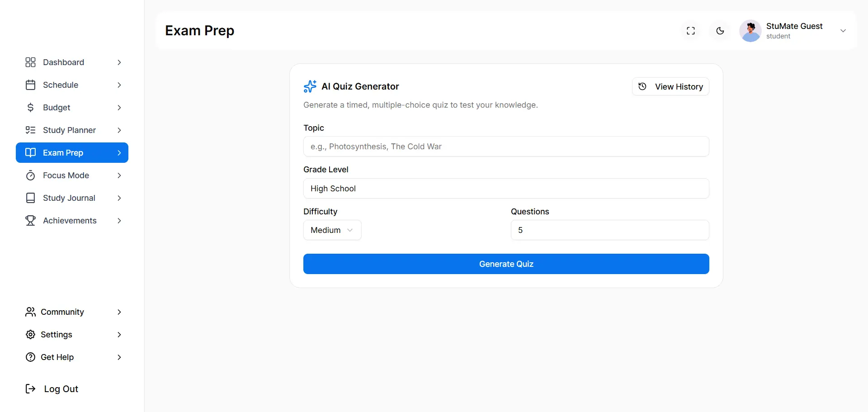Click the Log Out arrow icon
This screenshot has height=412, width=868.
30,389
